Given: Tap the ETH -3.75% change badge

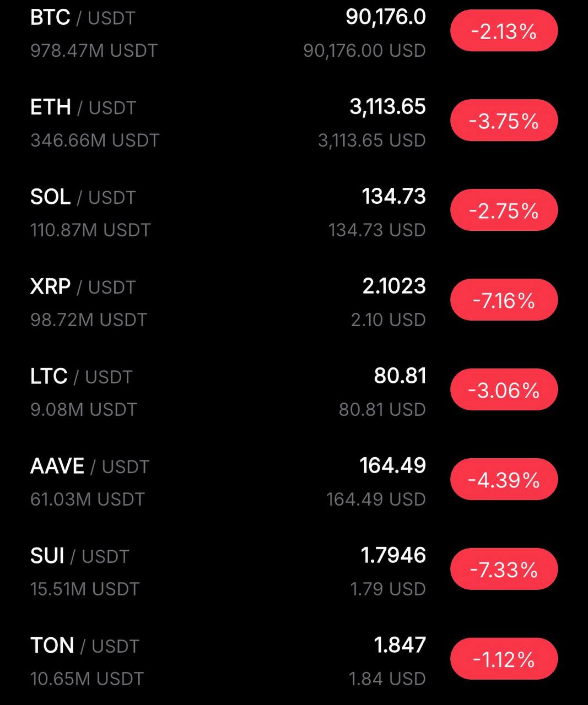Looking at the screenshot, I should coord(504,121).
